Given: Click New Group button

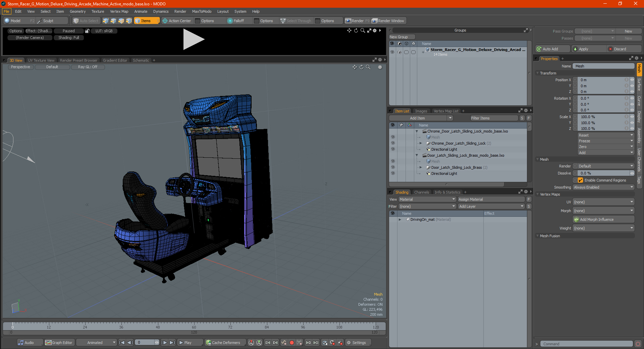Looking at the screenshot, I should point(402,37).
